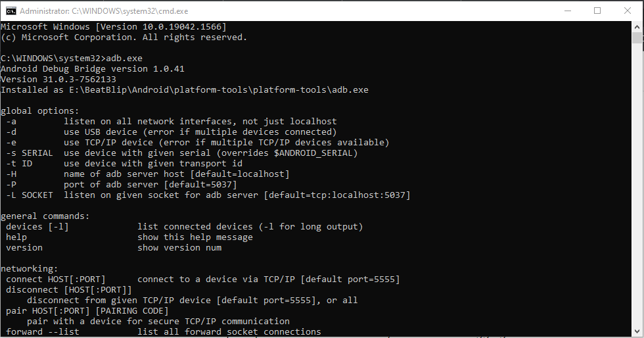Screen dimensions: 644x338
Task: Click the "forward --list" command text
Action: click(42, 332)
